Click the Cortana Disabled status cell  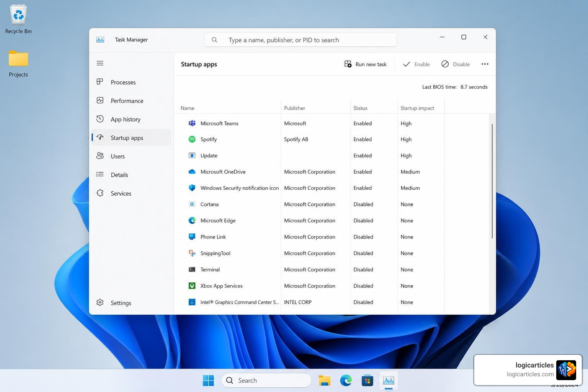[x=363, y=204]
